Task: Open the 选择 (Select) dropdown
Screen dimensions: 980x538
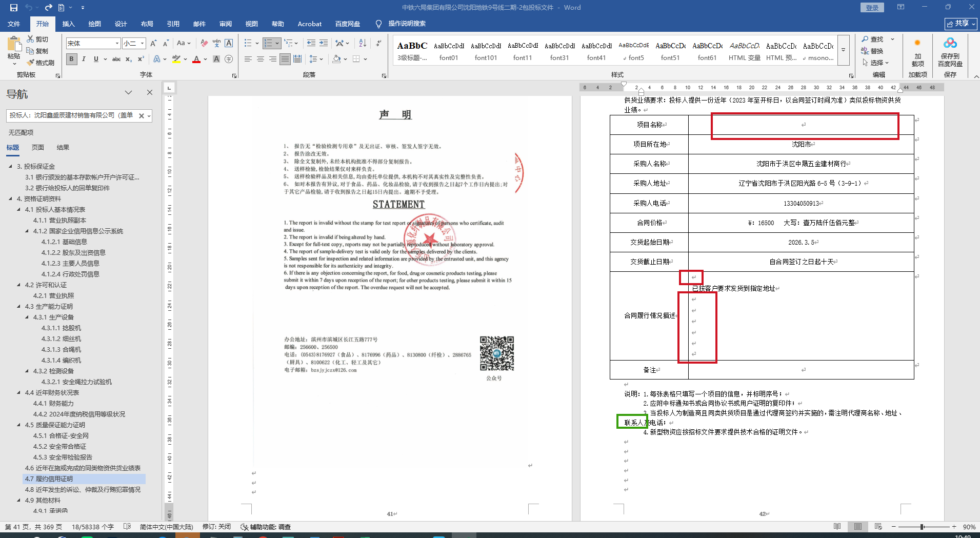Action: 875,63
